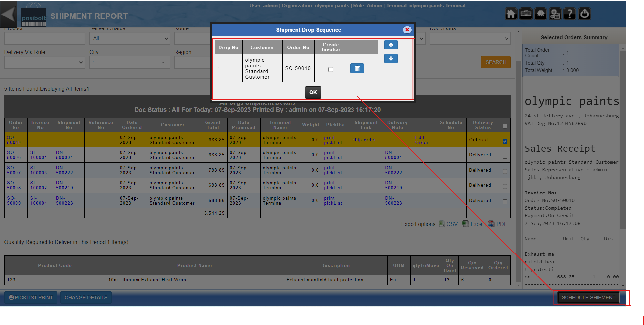644x325 pixels.
Task: Open the gears and disk settings icon
Action: (555, 14)
